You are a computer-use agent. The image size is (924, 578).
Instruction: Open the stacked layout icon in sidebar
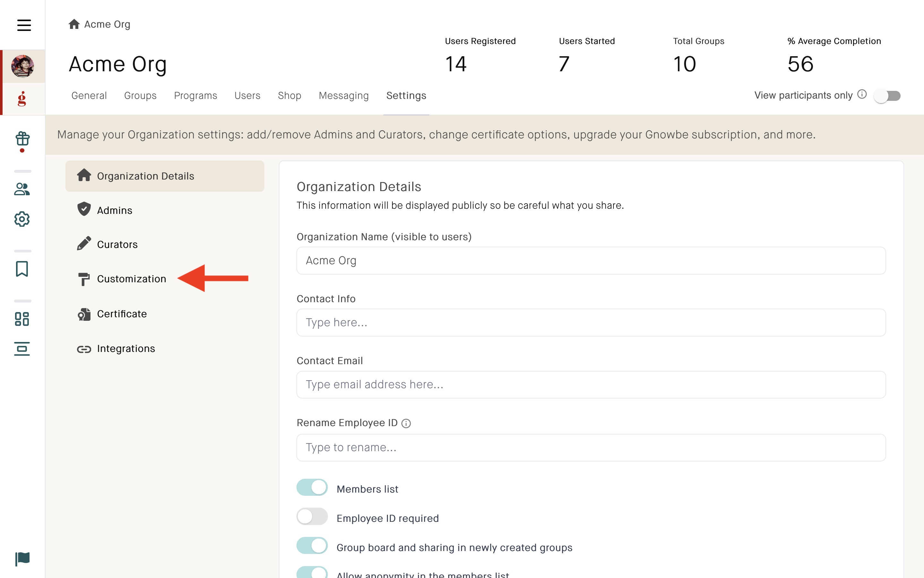click(x=22, y=349)
